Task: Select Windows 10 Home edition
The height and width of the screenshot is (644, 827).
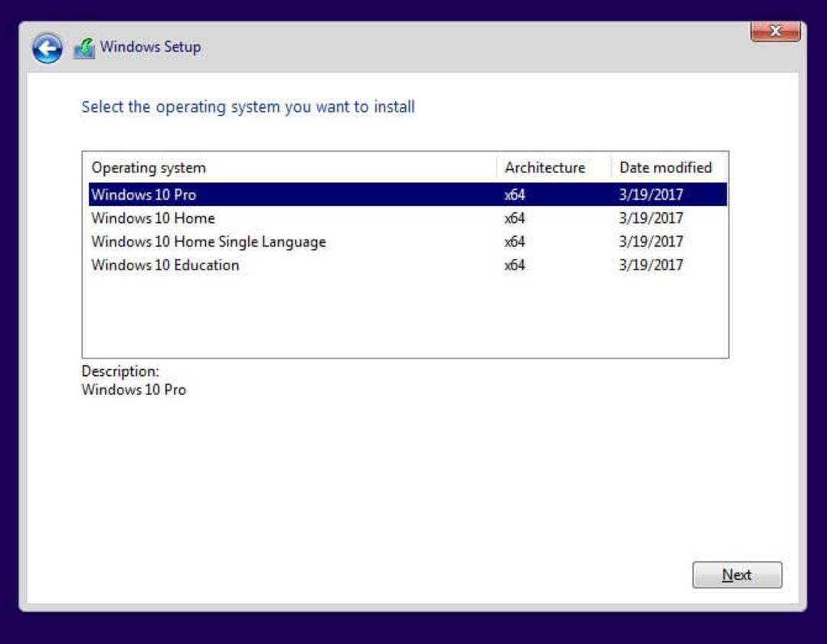Action: 407,217
